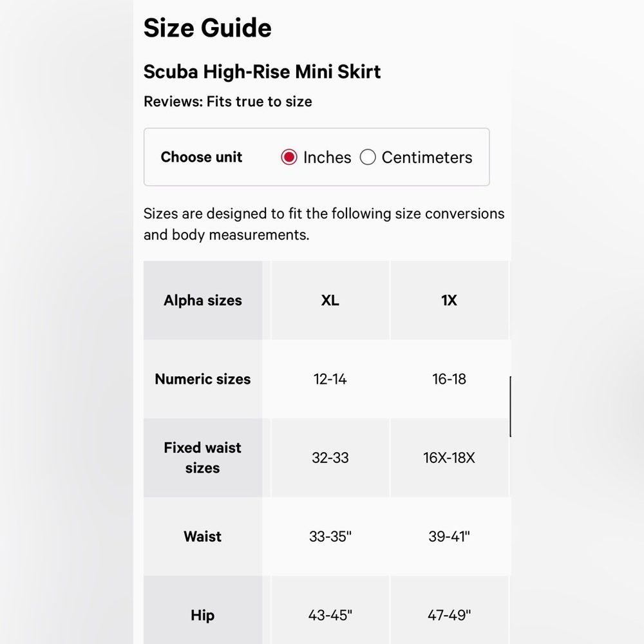Click the 16X-18X fixed waist cell

[449, 457]
